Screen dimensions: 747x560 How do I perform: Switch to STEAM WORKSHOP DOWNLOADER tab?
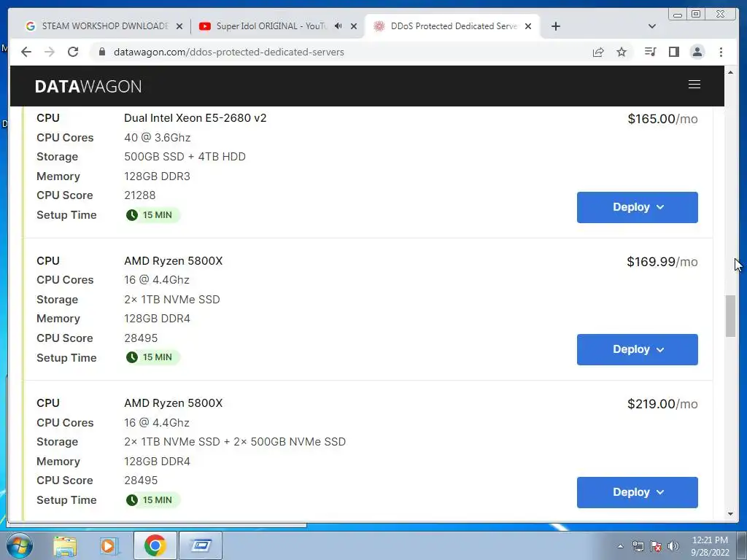pos(104,26)
